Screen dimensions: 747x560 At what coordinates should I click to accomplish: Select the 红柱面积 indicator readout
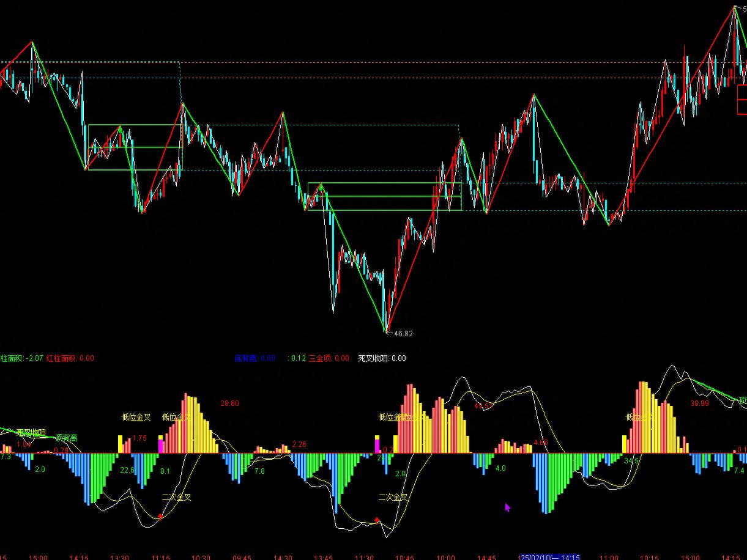[70, 358]
